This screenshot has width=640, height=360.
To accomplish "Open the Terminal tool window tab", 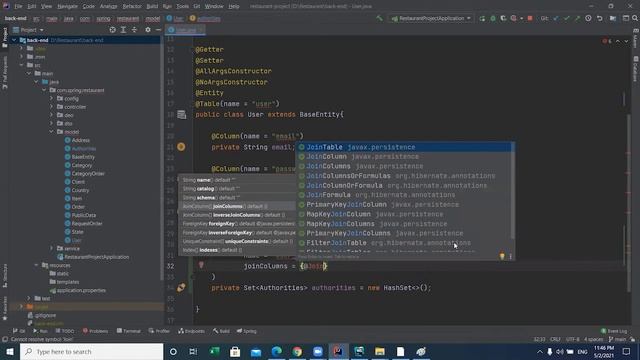I will tap(128, 331).
